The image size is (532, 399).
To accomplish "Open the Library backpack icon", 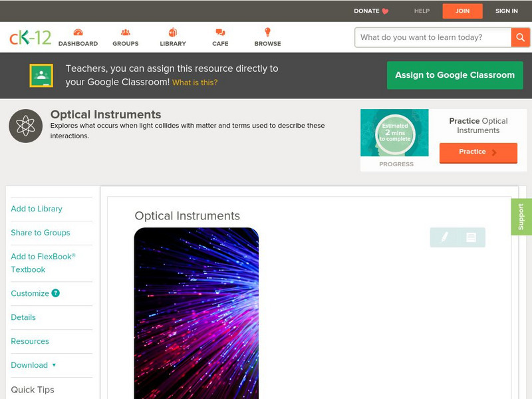I will tap(173, 32).
